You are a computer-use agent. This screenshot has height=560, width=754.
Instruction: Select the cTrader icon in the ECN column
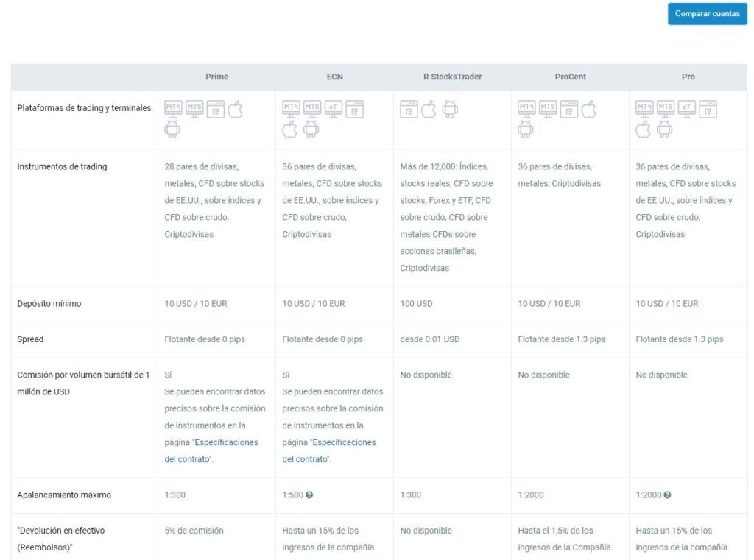[334, 109]
